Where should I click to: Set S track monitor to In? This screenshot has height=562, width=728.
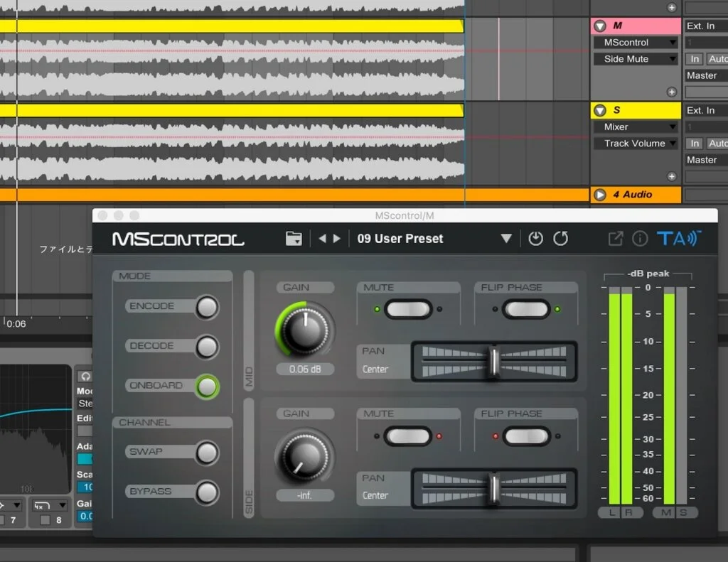(695, 144)
